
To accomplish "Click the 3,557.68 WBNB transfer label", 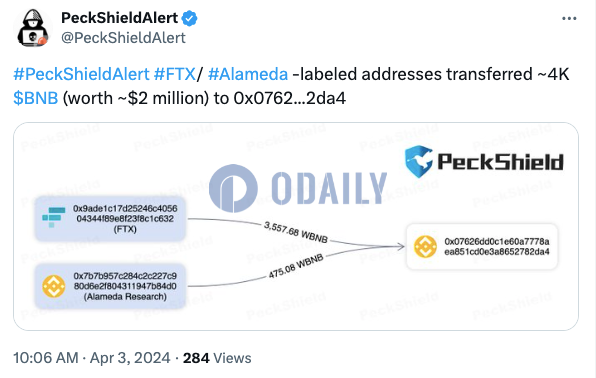I will [296, 232].
